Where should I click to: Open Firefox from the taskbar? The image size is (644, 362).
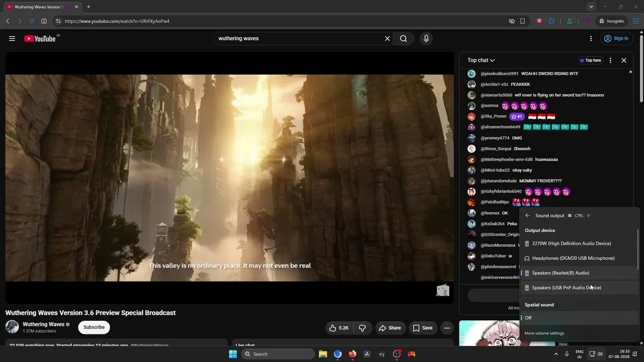352,354
